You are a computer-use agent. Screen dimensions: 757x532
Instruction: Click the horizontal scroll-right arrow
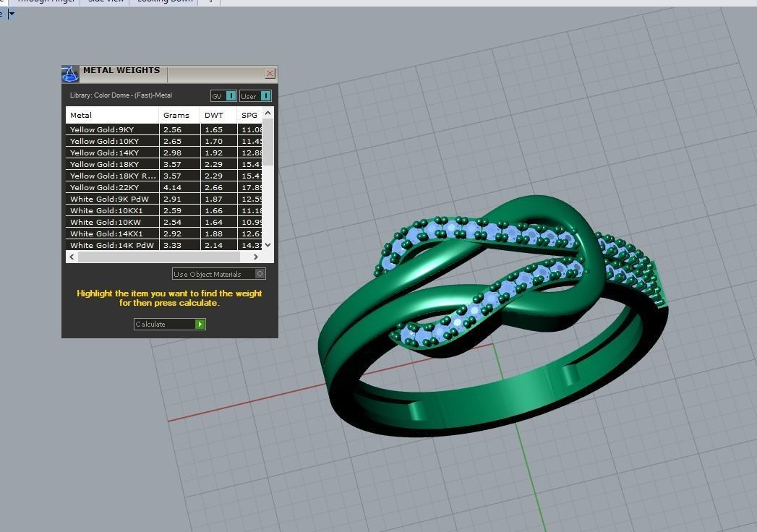click(256, 257)
